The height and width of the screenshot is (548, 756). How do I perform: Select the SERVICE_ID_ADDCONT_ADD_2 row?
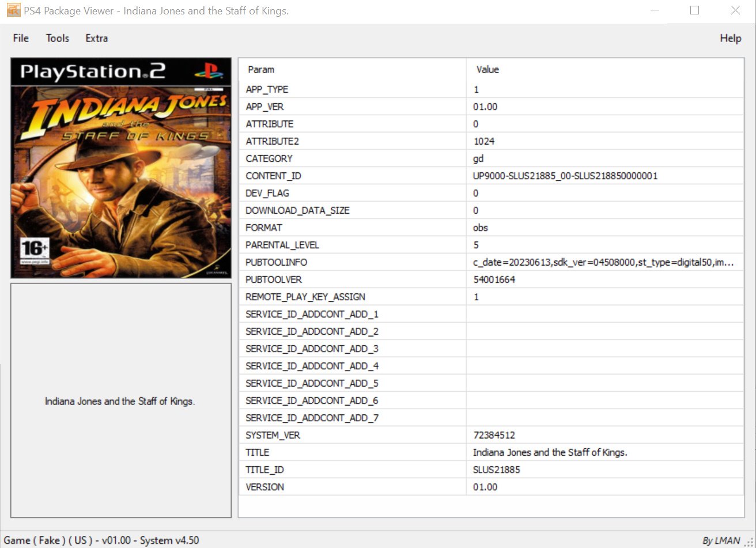pos(491,331)
